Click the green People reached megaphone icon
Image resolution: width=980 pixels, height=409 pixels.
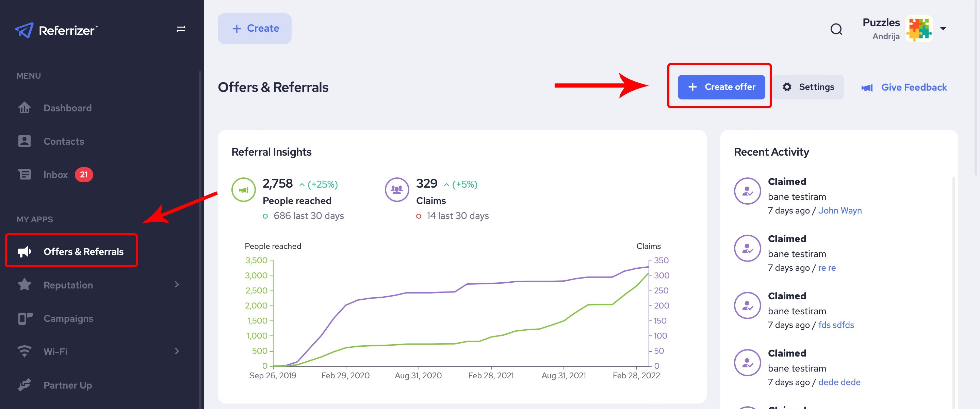click(x=244, y=190)
